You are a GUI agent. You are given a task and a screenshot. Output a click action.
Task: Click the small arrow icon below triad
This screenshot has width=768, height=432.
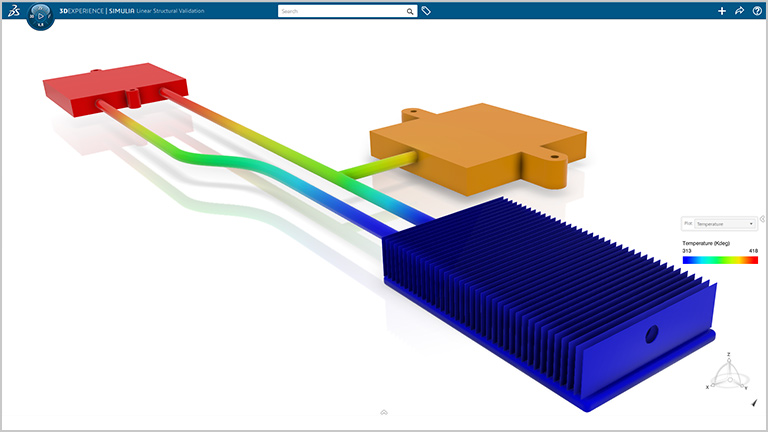[x=754, y=402]
